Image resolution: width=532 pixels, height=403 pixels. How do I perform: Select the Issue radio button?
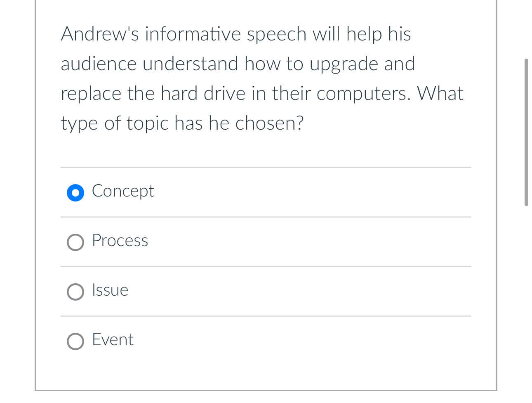point(75,292)
